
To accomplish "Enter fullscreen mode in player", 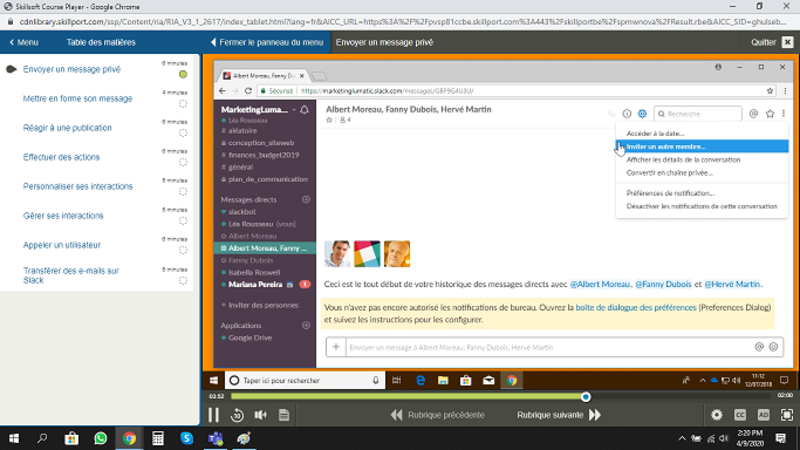I will click(x=787, y=415).
